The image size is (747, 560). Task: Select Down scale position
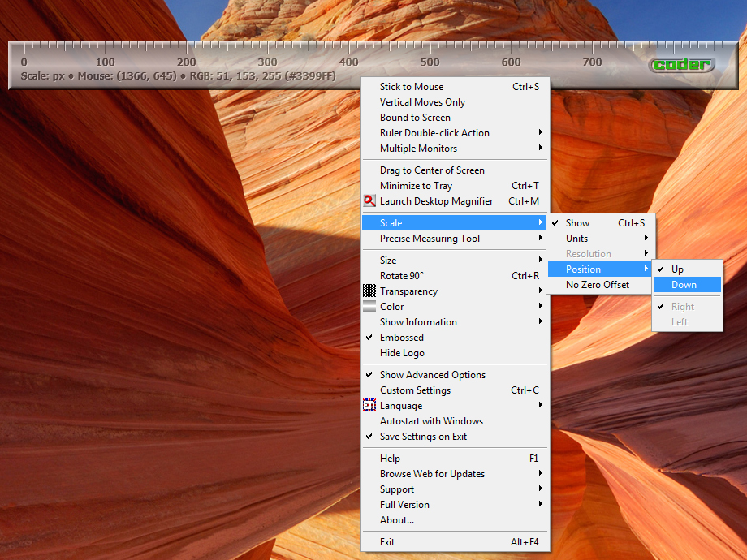[684, 285]
